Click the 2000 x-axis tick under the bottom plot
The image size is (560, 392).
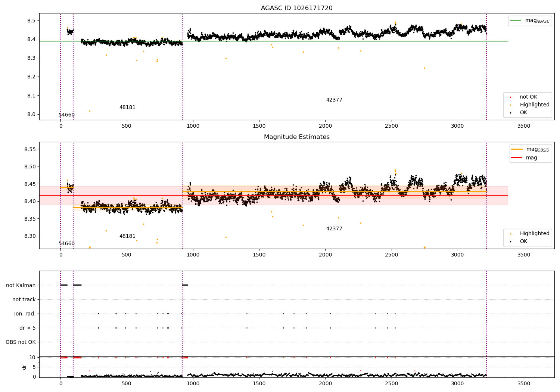[325, 383]
